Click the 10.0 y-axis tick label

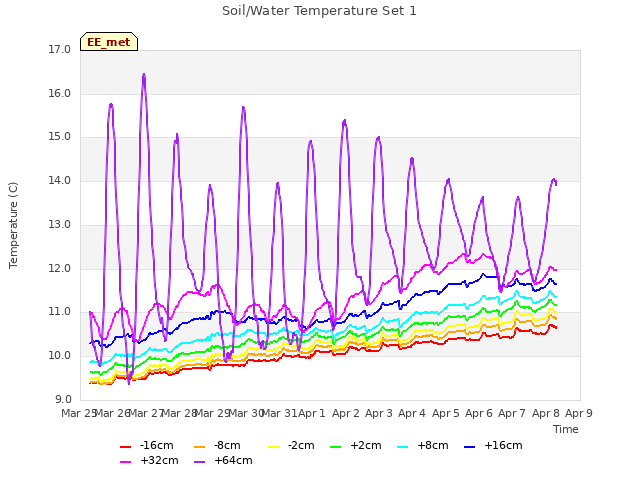coord(60,356)
